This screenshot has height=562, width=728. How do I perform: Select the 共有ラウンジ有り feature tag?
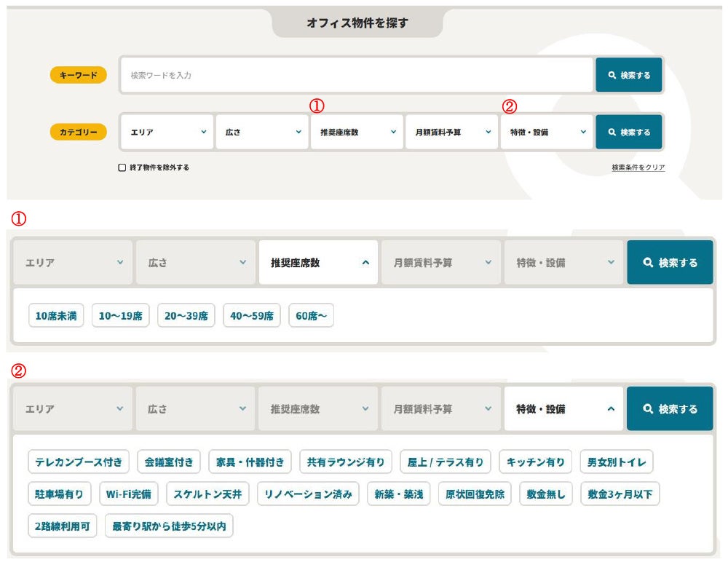[x=346, y=462]
